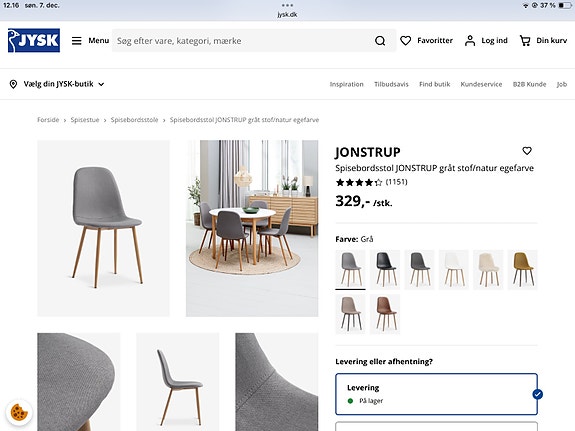Click the Find butik link
The width and height of the screenshot is (575, 431).
435,84
